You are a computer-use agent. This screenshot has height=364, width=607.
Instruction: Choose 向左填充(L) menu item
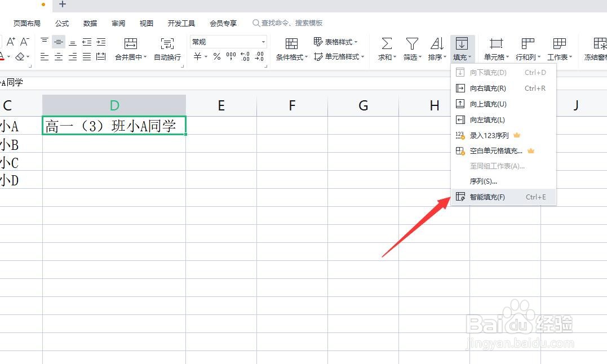(504, 120)
